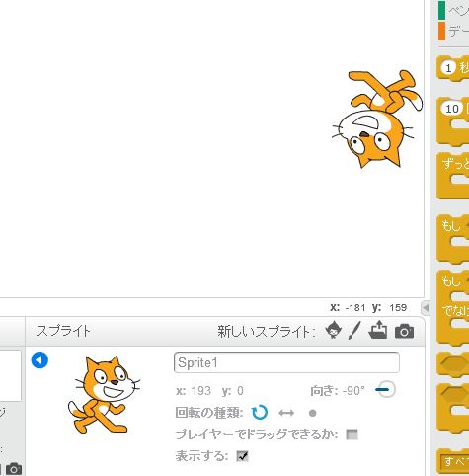This screenshot has width=469, height=476.
Task: Select all-around rotation style icon
Action: [x=260, y=413]
